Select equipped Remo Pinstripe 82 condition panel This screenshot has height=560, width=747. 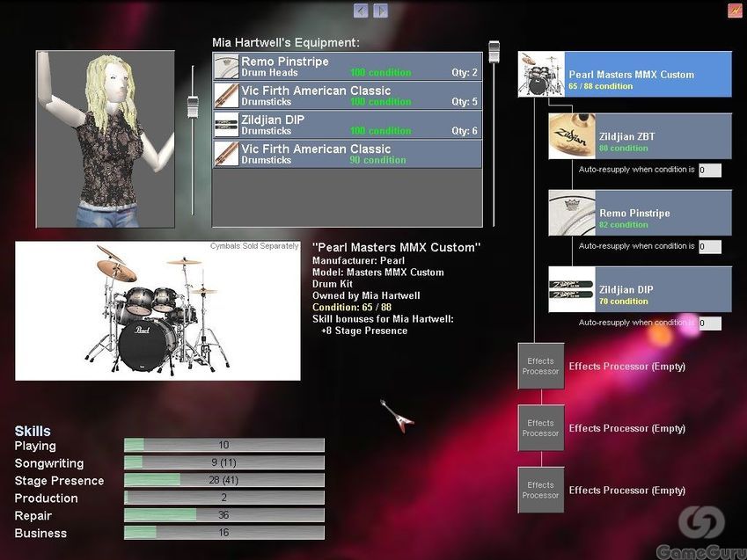[x=640, y=213]
